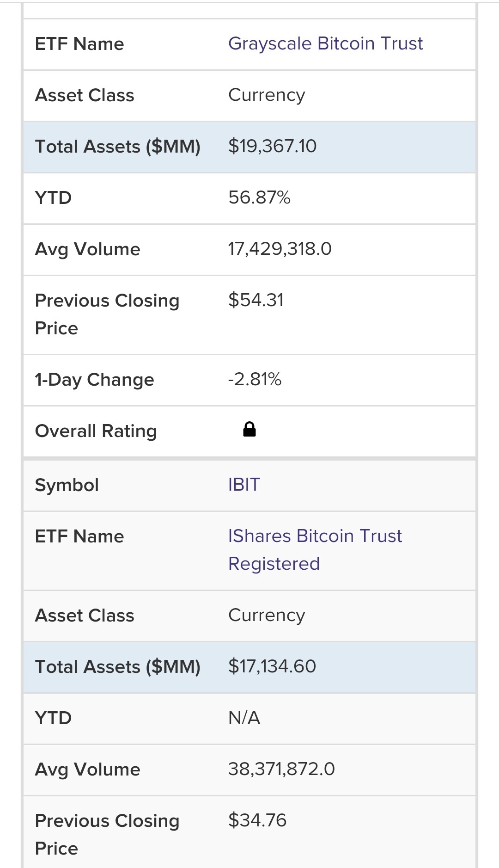The image size is (499, 868).
Task: Click the second Asset Class Currency value
Action: coord(267,615)
